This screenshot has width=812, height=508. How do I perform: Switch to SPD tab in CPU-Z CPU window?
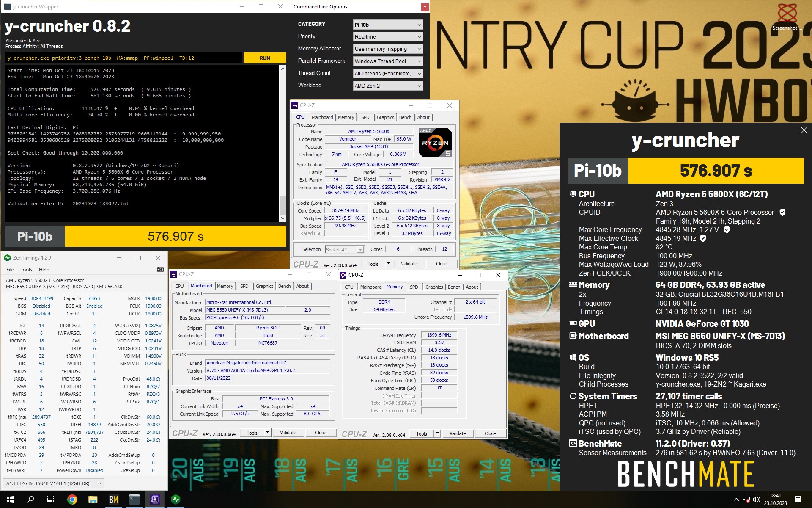coord(365,117)
